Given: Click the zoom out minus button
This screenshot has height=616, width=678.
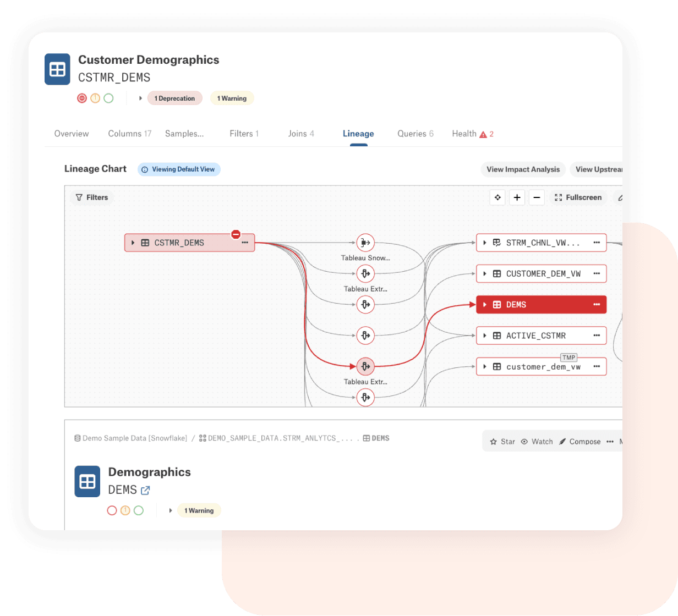Looking at the screenshot, I should click(537, 197).
